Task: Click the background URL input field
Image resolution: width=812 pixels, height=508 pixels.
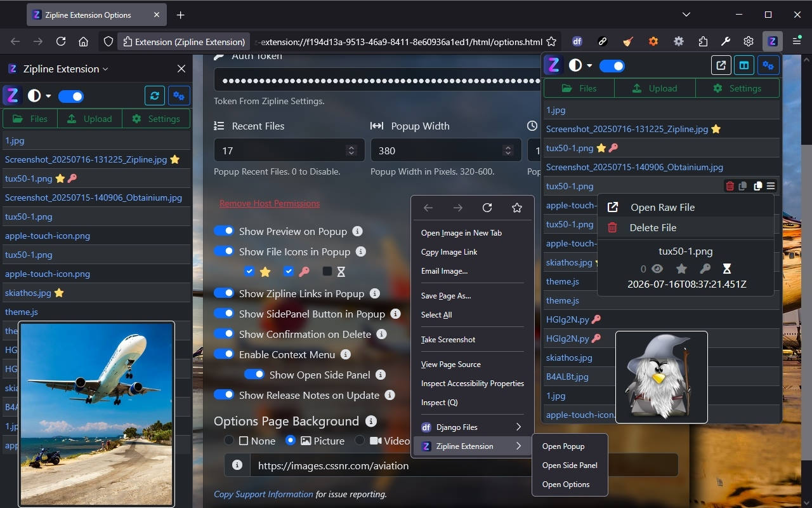Action: pos(464,465)
